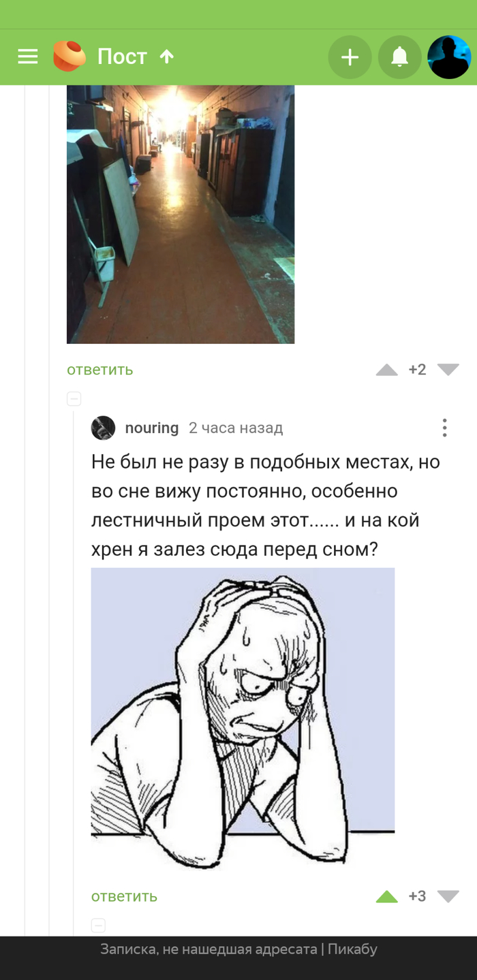Open the user profile avatar
The image size is (477, 980).
pyautogui.click(x=449, y=57)
